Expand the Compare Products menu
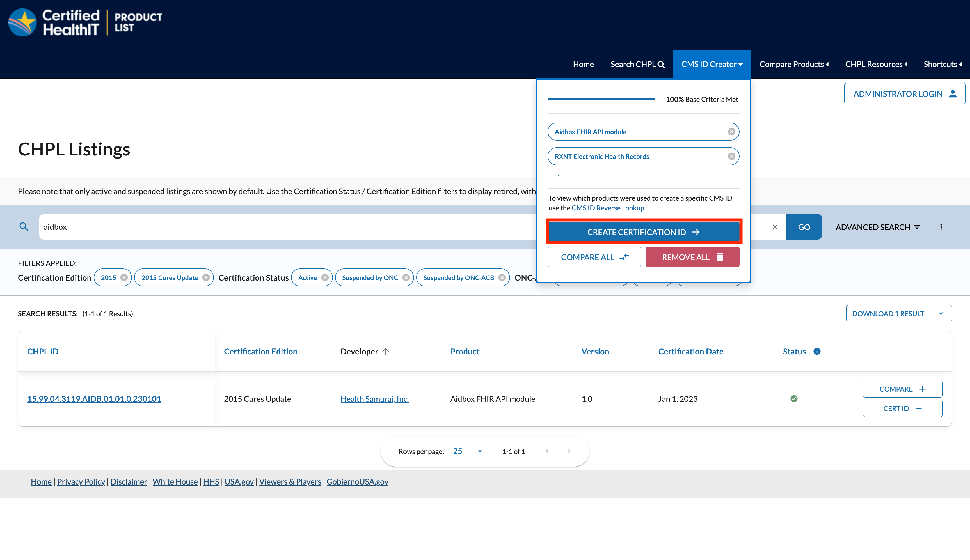Image resolution: width=970 pixels, height=560 pixels. pos(794,64)
